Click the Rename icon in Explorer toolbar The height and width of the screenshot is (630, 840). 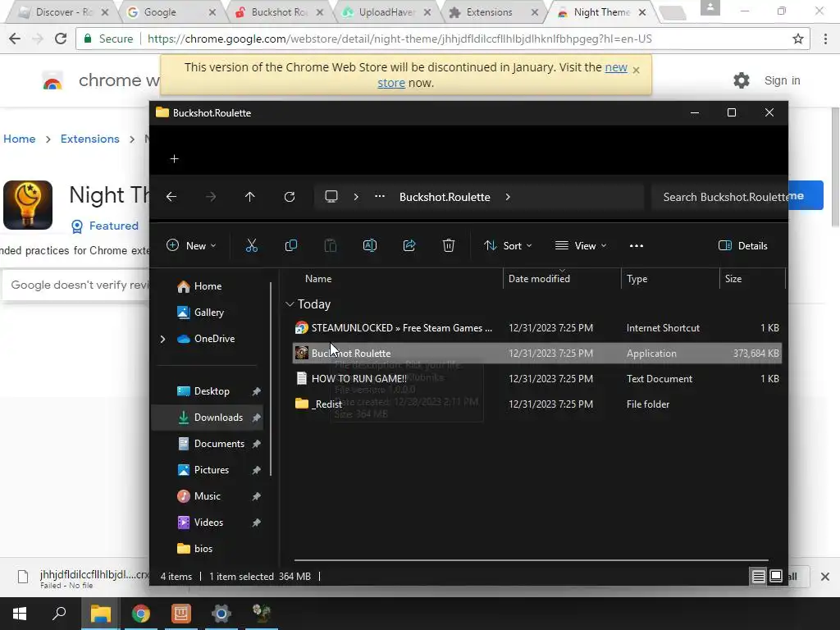coord(370,245)
